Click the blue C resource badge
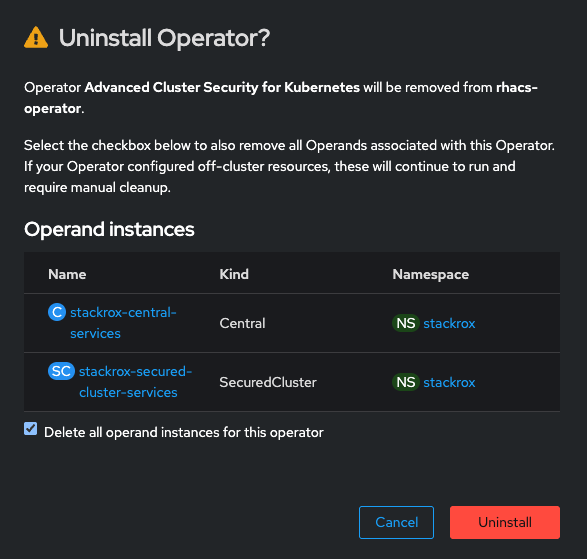Viewport: 587px width, 559px height. point(57,312)
